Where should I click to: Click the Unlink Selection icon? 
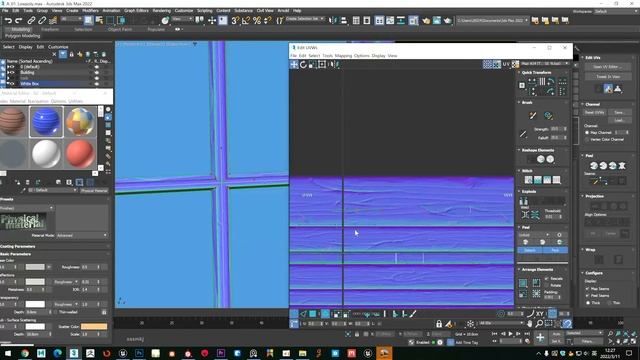(x=42, y=20)
